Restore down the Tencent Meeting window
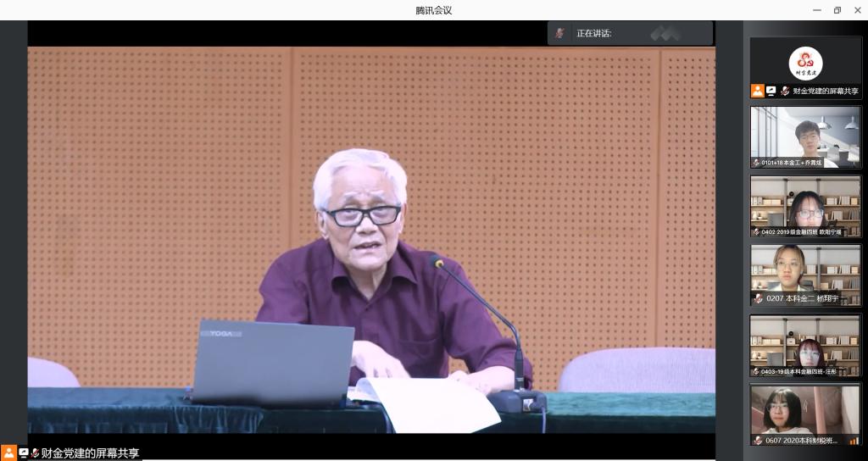This screenshot has height=461, width=868. pos(837,10)
